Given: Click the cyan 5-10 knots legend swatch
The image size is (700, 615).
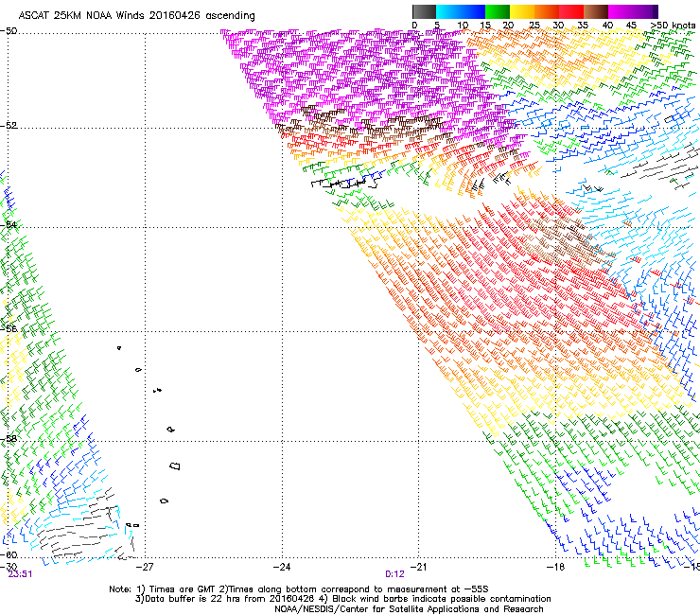Looking at the screenshot, I should pos(448,11).
